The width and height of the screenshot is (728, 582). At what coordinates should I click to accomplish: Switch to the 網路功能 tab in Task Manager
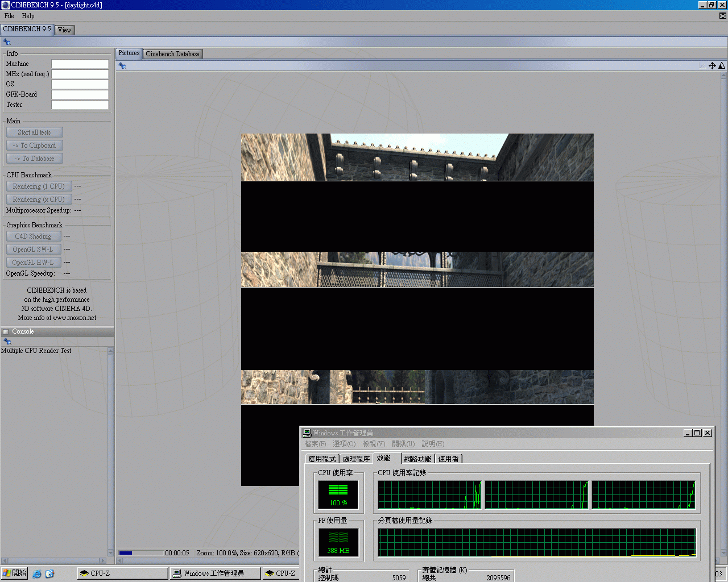click(417, 459)
